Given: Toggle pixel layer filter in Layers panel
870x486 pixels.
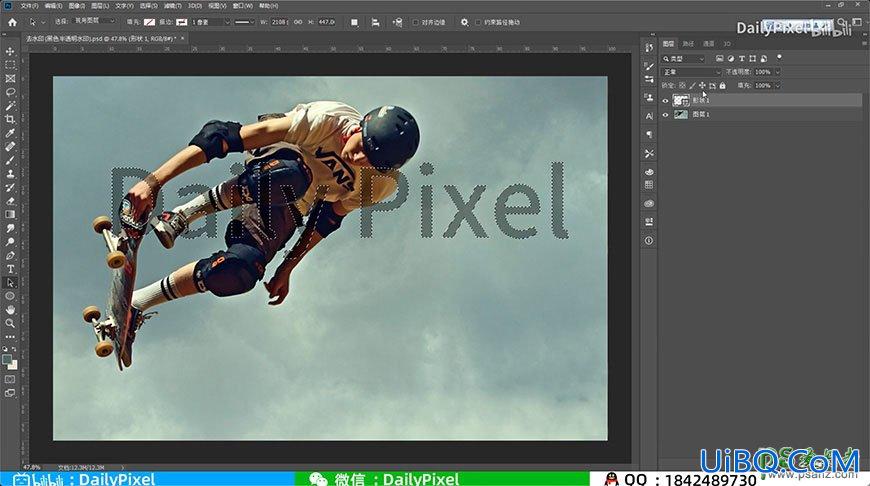Looking at the screenshot, I should coord(720,58).
